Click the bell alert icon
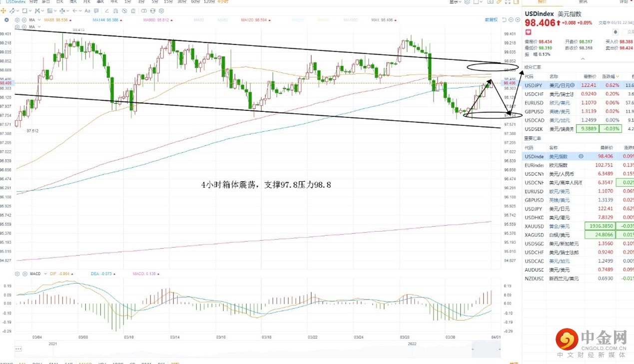634x364 pixels. click(616, 32)
